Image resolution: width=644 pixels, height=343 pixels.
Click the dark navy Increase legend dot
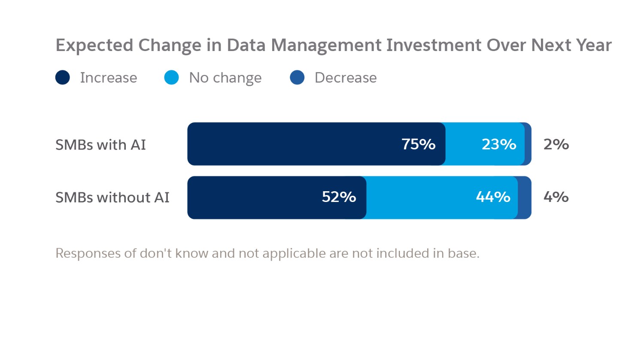click(x=63, y=78)
